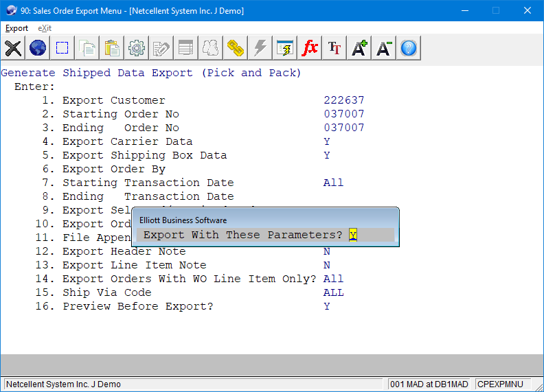The width and height of the screenshot is (544, 392).
Task: Click the Export Header Note N value
Action: (327, 251)
